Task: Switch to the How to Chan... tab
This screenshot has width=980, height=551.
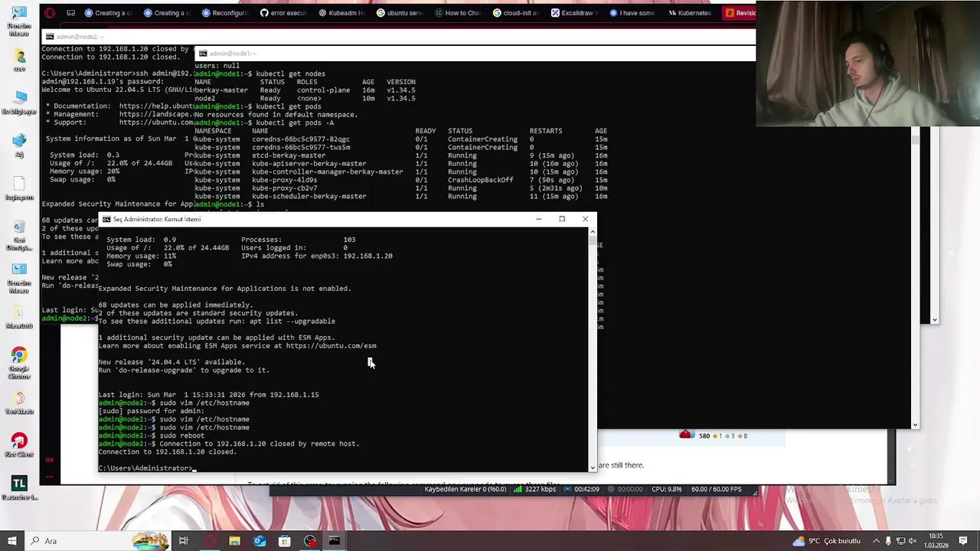Action: 457,13
